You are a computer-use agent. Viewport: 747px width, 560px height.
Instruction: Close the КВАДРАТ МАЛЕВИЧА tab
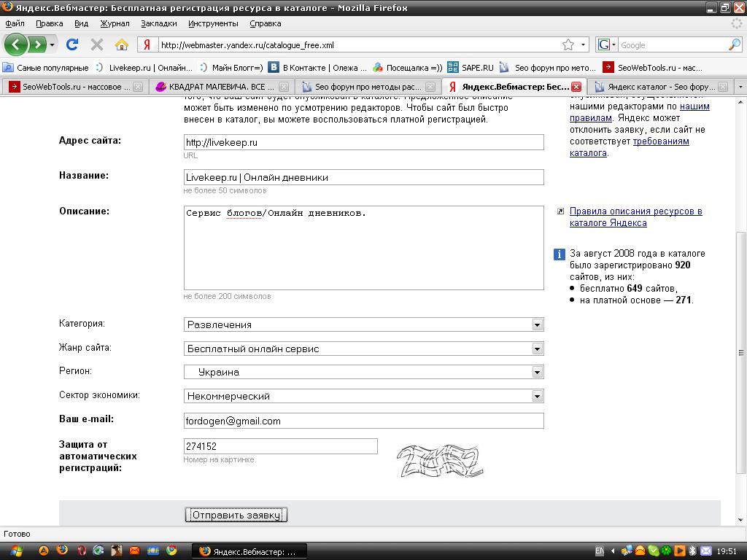pyautogui.click(x=284, y=87)
